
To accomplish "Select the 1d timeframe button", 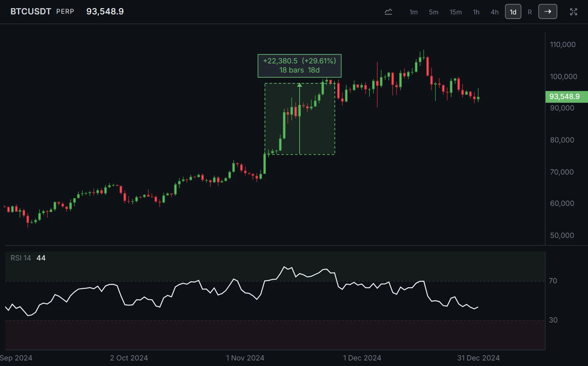I will click(x=513, y=12).
